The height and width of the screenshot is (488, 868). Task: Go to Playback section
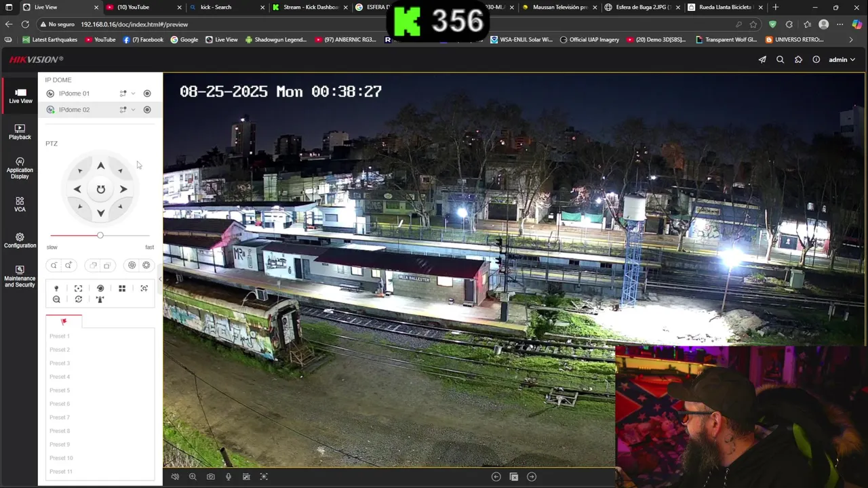tap(20, 132)
